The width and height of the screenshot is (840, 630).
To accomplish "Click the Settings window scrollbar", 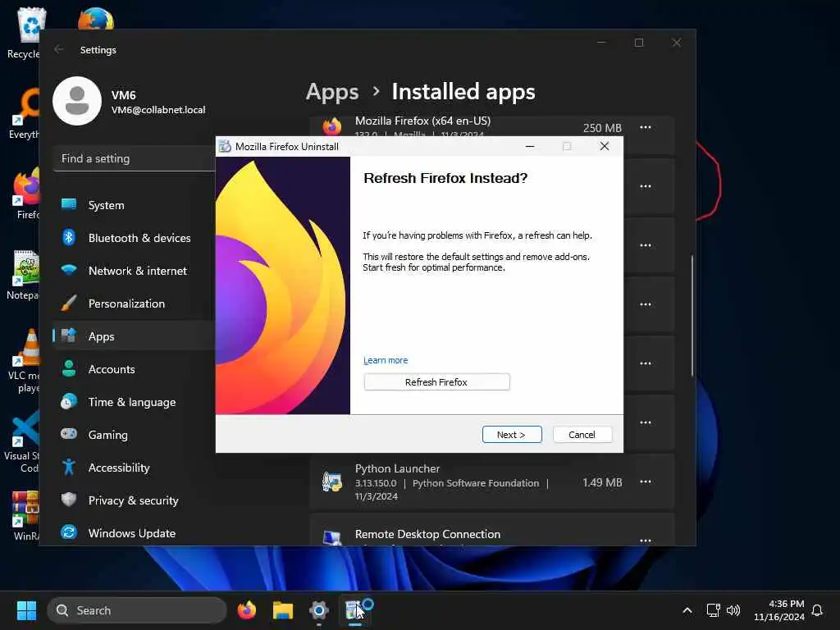I will pyautogui.click(x=692, y=316).
